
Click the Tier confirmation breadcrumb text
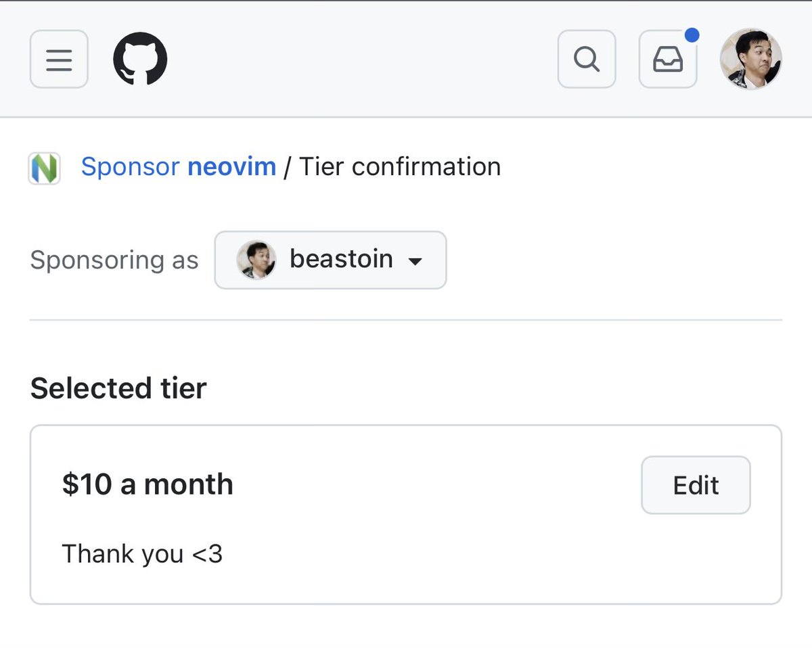(399, 166)
